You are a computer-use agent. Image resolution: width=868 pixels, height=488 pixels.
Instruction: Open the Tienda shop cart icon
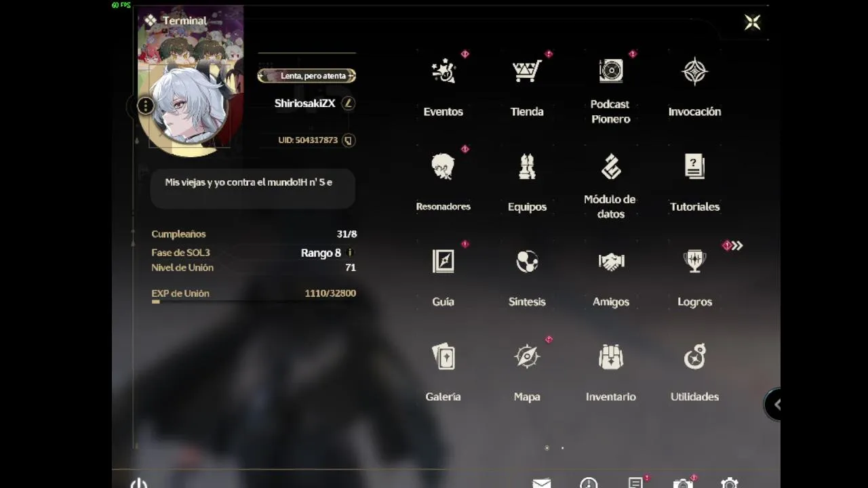(x=527, y=70)
